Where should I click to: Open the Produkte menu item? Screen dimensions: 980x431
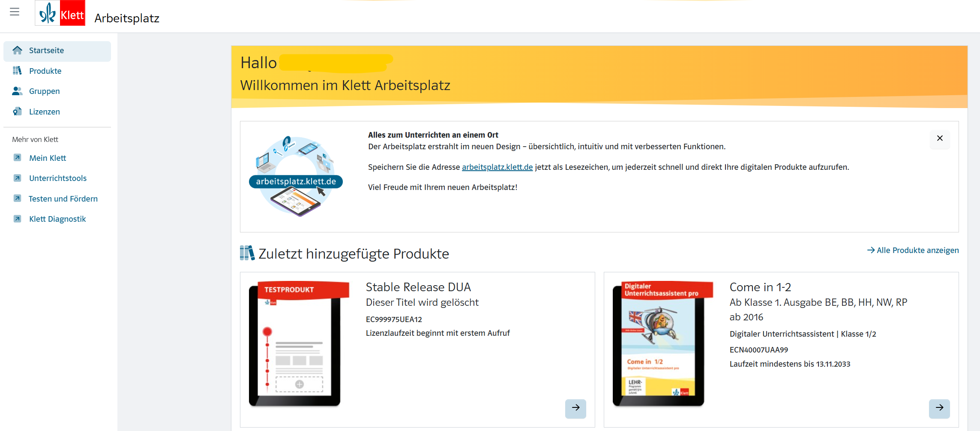point(45,71)
